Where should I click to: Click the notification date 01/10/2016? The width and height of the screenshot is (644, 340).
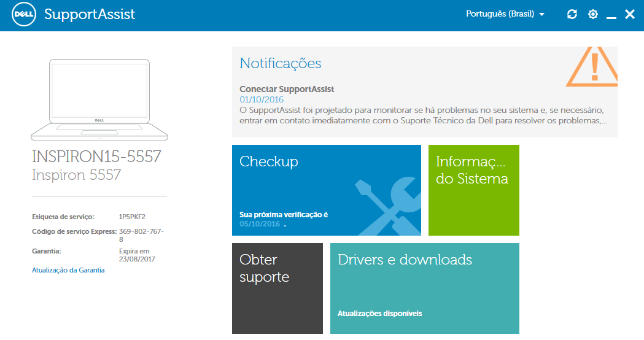click(x=262, y=99)
